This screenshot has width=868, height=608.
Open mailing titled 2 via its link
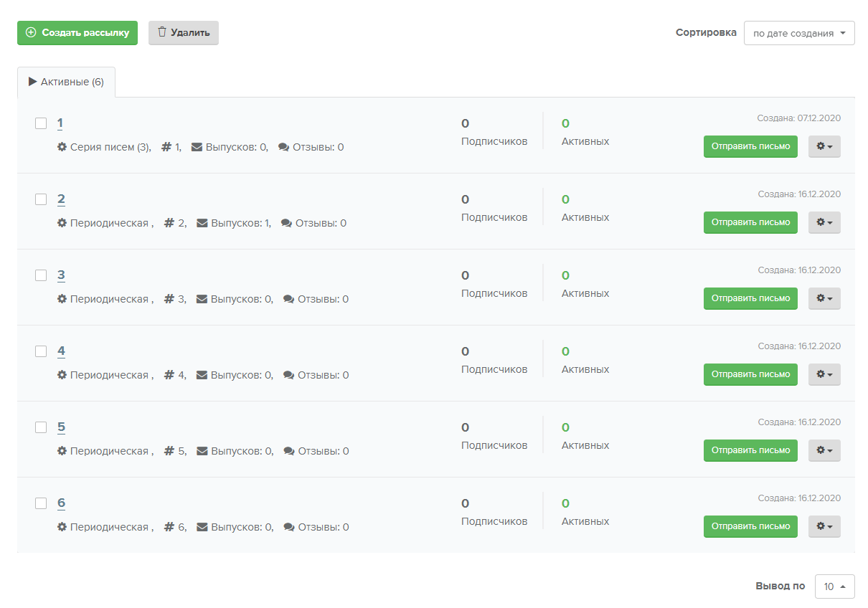(61, 199)
